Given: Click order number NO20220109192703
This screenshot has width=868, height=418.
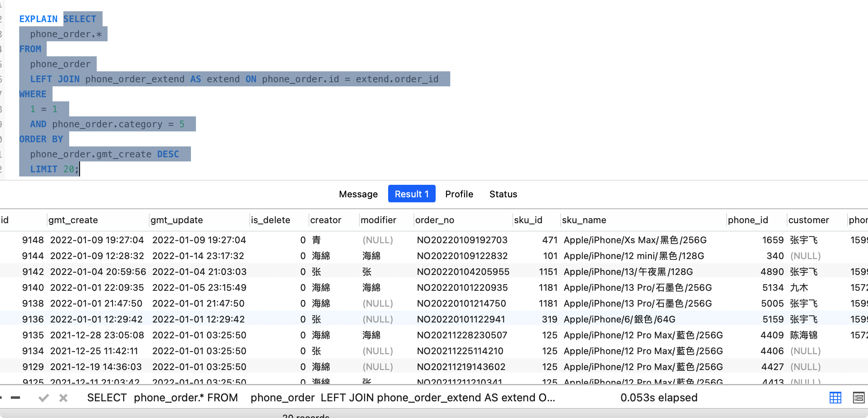Looking at the screenshot, I should pos(462,240).
